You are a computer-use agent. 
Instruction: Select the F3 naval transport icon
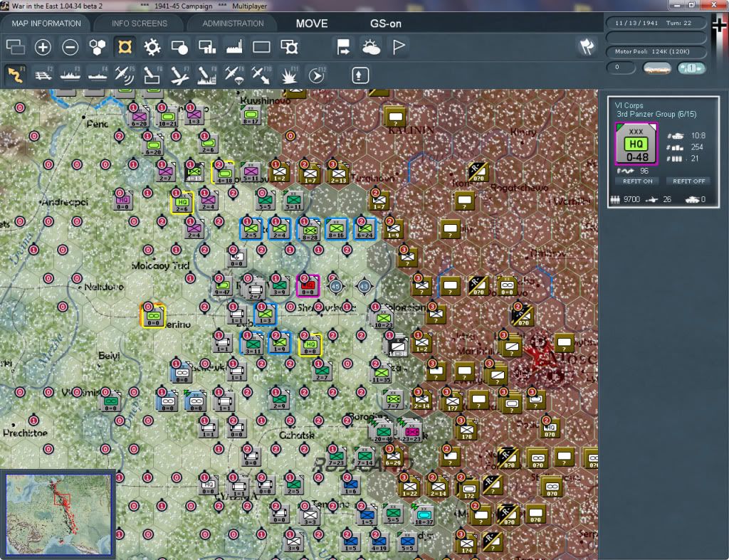[70, 75]
